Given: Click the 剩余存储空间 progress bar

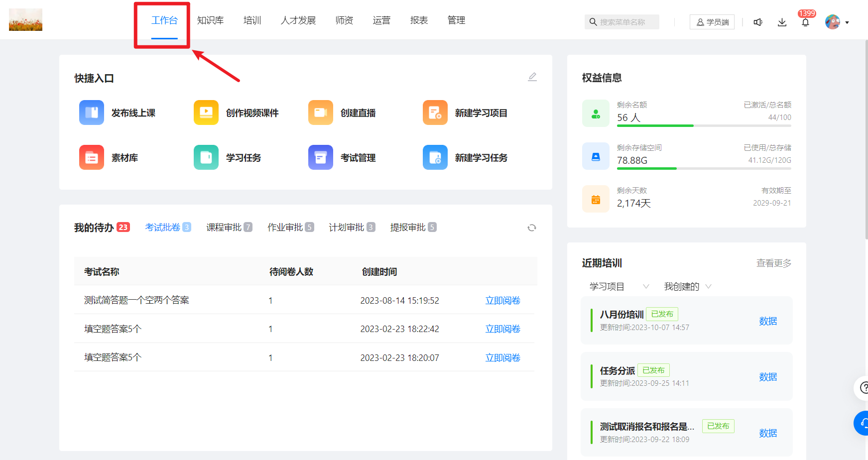Looking at the screenshot, I should (x=704, y=169).
